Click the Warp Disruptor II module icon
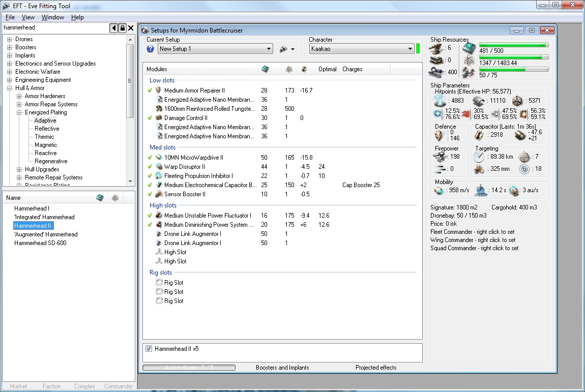 159,167
